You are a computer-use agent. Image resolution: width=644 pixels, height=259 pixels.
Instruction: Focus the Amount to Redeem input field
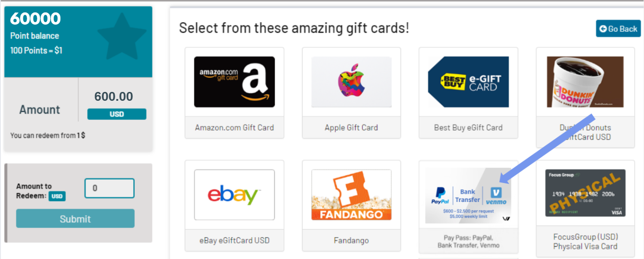[110, 188]
